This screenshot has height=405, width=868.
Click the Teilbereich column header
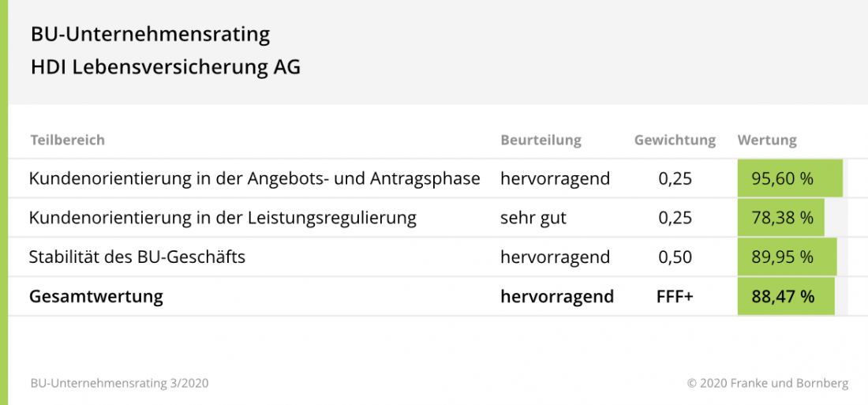click(67, 141)
